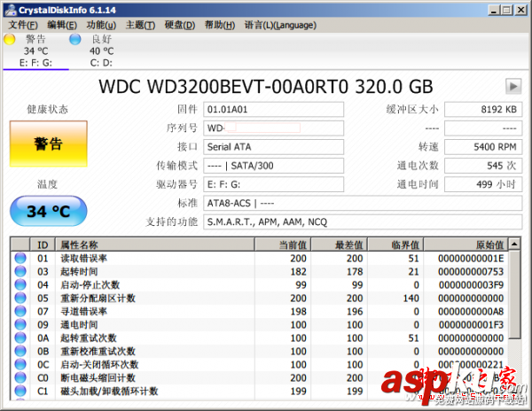Click the Serial ATA interface field

pos(273,147)
